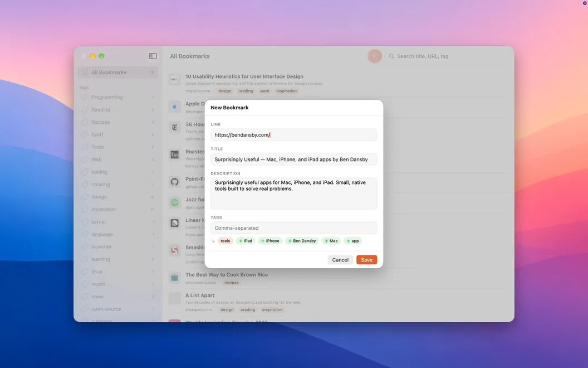Click the Description text area
Image resolution: width=588 pixels, height=368 pixels.
pyautogui.click(x=293, y=193)
